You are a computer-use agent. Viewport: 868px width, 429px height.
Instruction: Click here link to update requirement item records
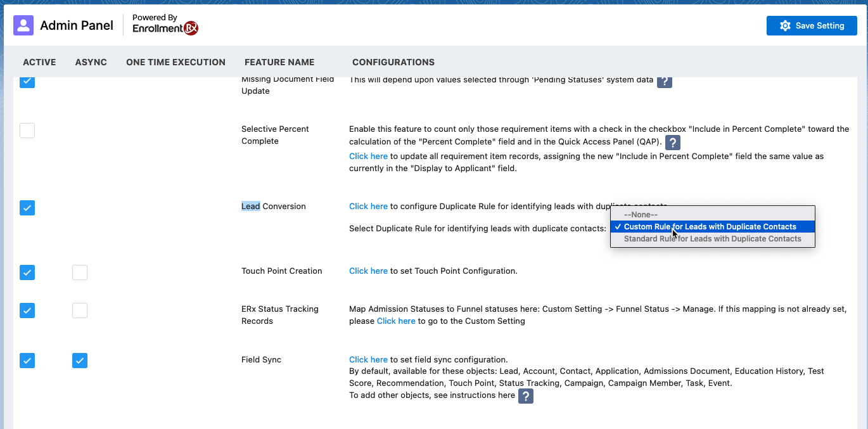(x=368, y=156)
